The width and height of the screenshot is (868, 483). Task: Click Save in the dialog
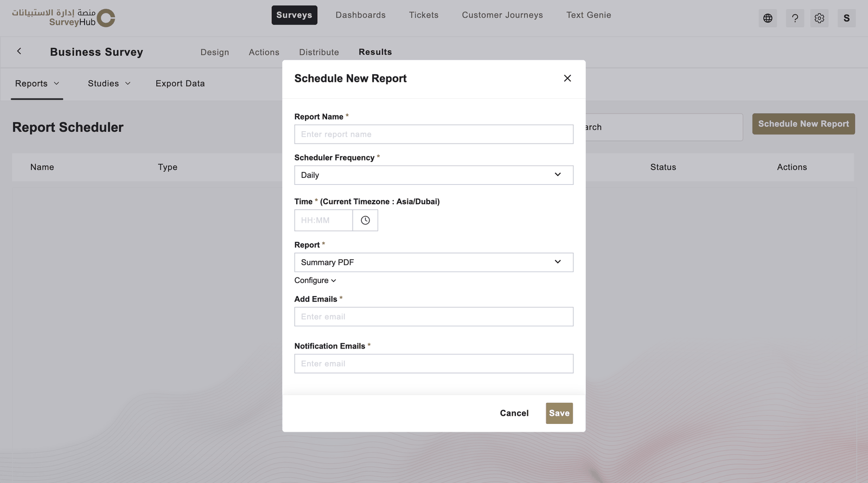click(559, 413)
